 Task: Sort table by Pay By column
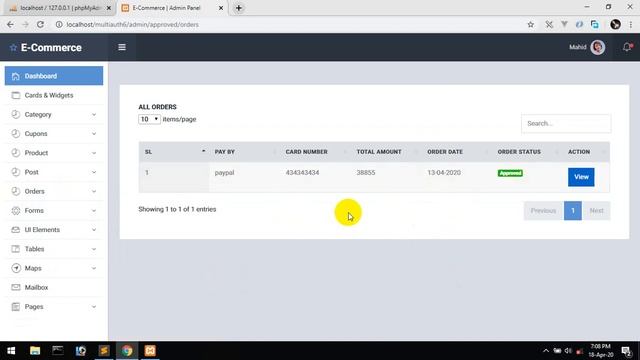click(x=244, y=152)
